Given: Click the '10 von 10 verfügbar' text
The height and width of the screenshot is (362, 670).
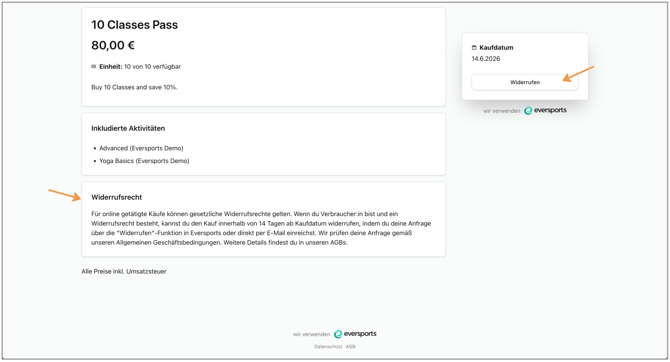Looking at the screenshot, I should click(152, 67).
